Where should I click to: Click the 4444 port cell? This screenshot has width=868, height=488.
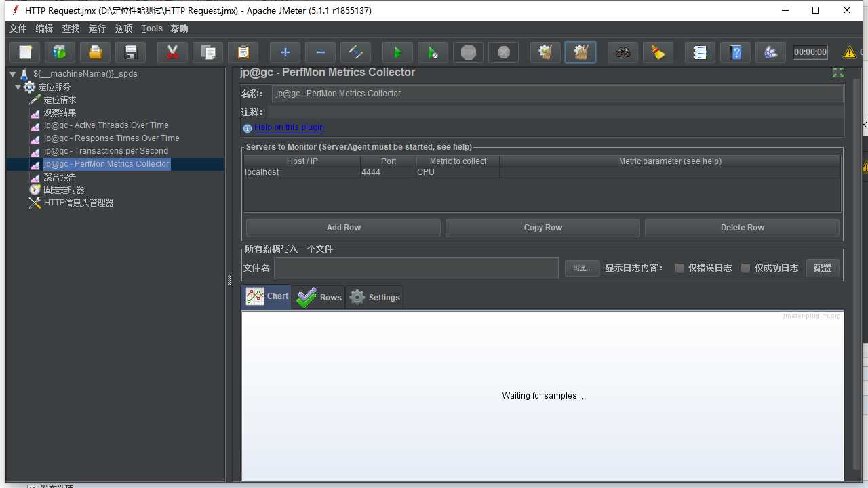click(x=388, y=172)
